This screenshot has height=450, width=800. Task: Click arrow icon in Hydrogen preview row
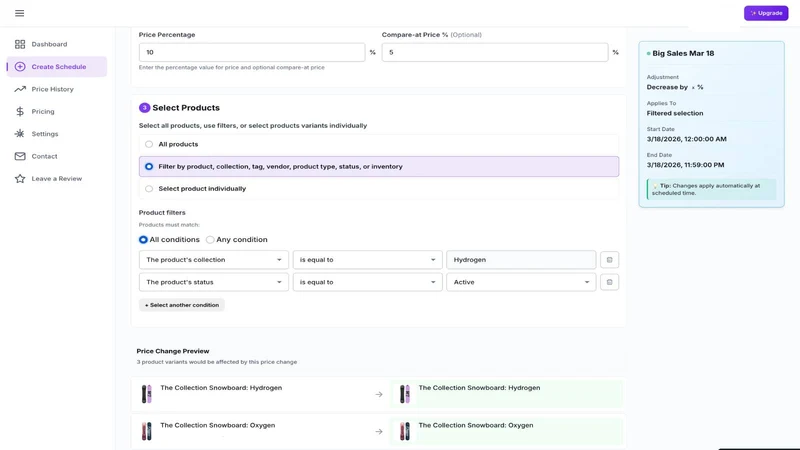tap(379, 394)
